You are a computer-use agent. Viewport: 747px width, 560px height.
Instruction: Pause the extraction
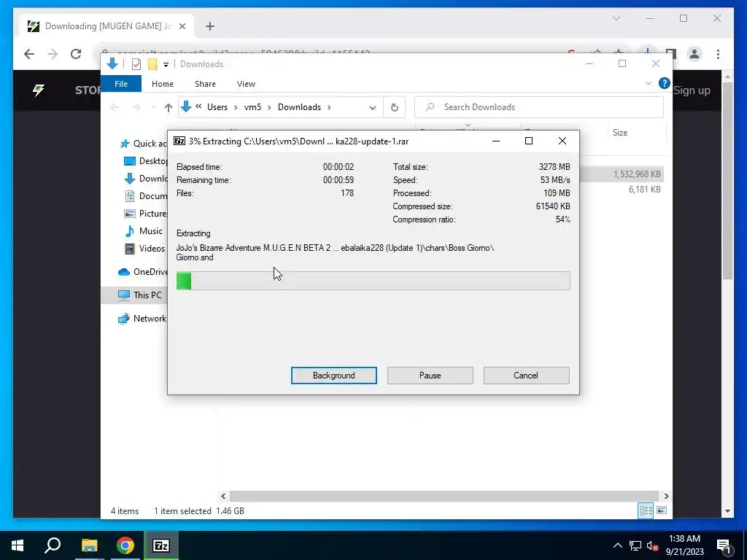(430, 376)
